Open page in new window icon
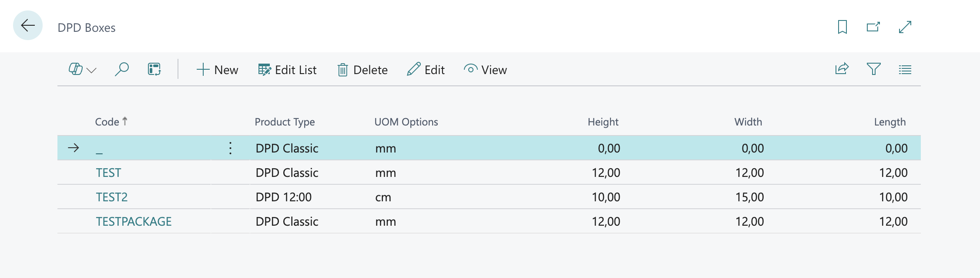The width and height of the screenshot is (980, 278). coord(873,27)
